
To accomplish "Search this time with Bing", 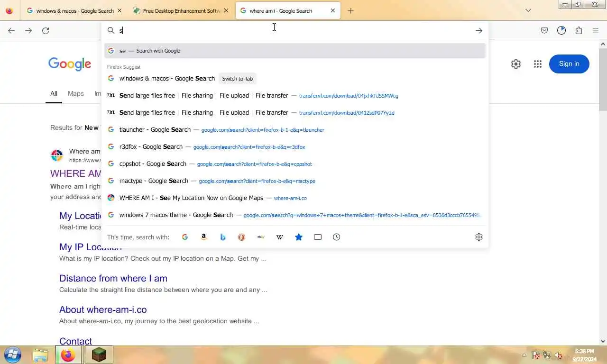I will click(x=223, y=237).
